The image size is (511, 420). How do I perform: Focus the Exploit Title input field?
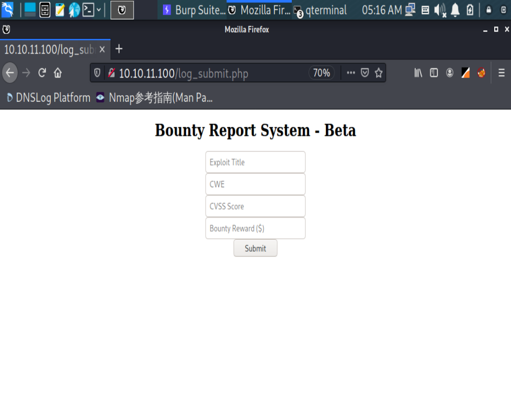pyautogui.click(x=255, y=162)
